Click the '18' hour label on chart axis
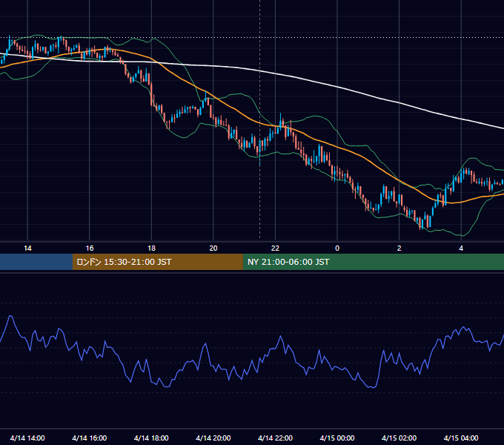The height and width of the screenshot is (445, 504). (151, 248)
